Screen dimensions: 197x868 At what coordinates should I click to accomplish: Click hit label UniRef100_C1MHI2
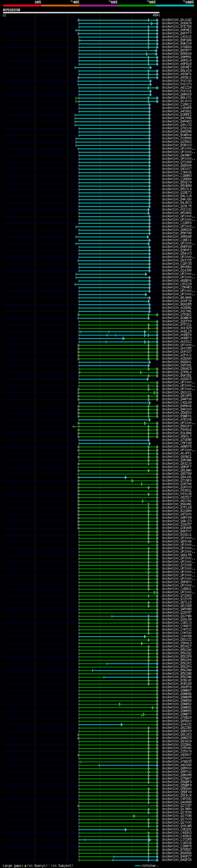[177, 104]
